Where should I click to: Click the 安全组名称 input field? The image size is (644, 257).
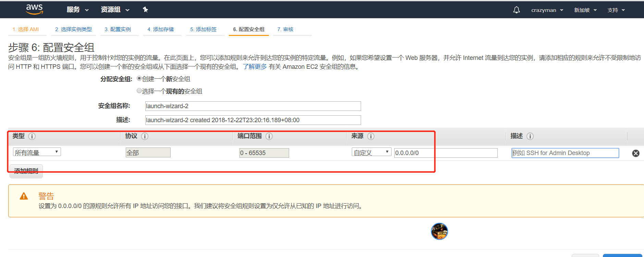253,106
